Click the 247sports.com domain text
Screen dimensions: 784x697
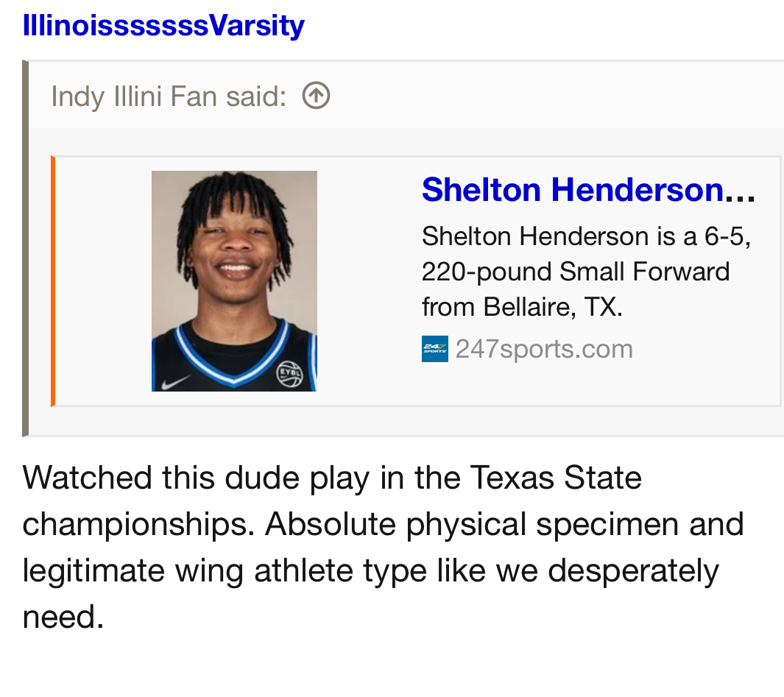tap(544, 349)
